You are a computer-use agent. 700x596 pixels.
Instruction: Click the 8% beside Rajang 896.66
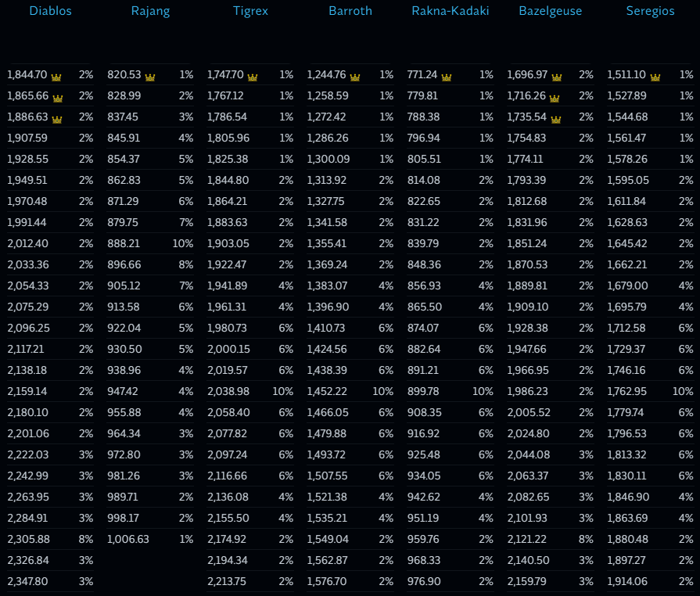pos(186,264)
